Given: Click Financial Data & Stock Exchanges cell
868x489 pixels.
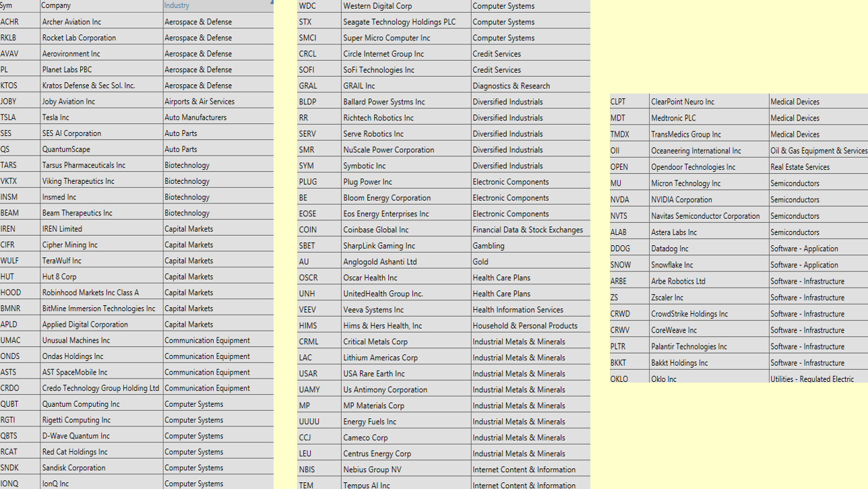Looking at the screenshot, I should pyautogui.click(x=530, y=230).
